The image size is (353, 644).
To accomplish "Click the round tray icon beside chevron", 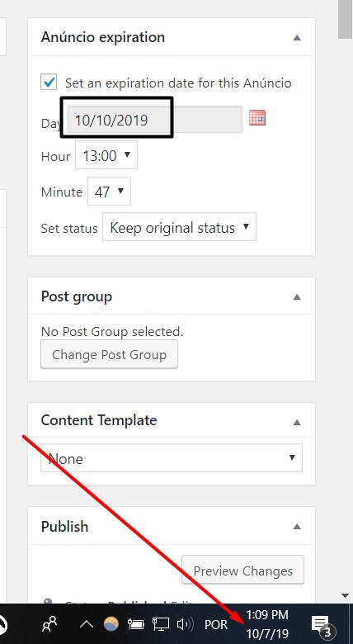I will point(111,624).
